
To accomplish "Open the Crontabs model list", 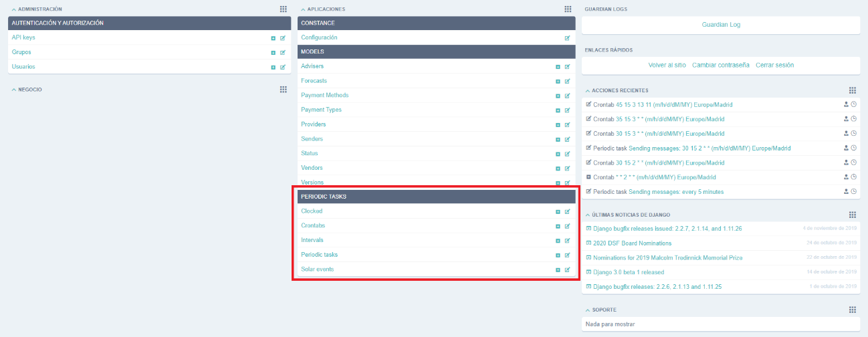I will click(x=313, y=225).
